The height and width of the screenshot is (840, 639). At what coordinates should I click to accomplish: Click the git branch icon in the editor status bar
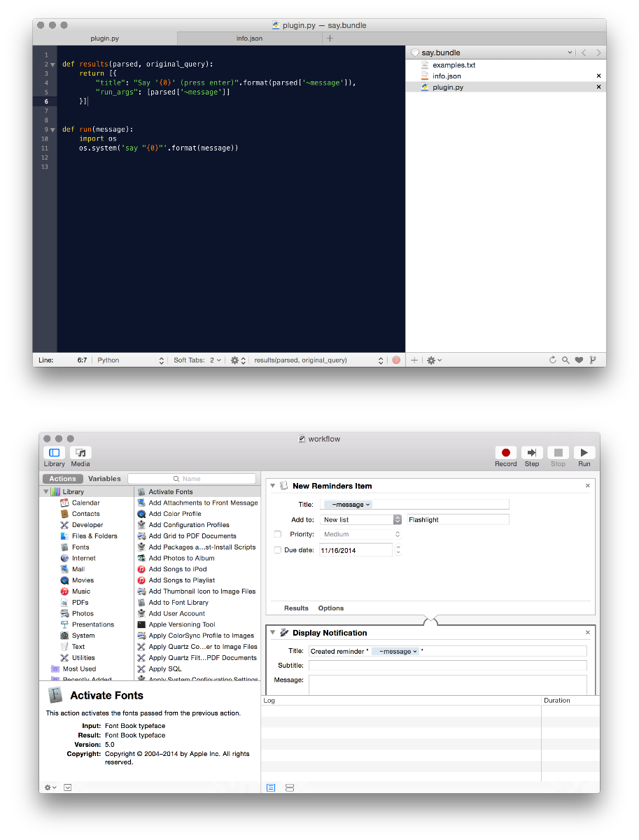click(592, 360)
